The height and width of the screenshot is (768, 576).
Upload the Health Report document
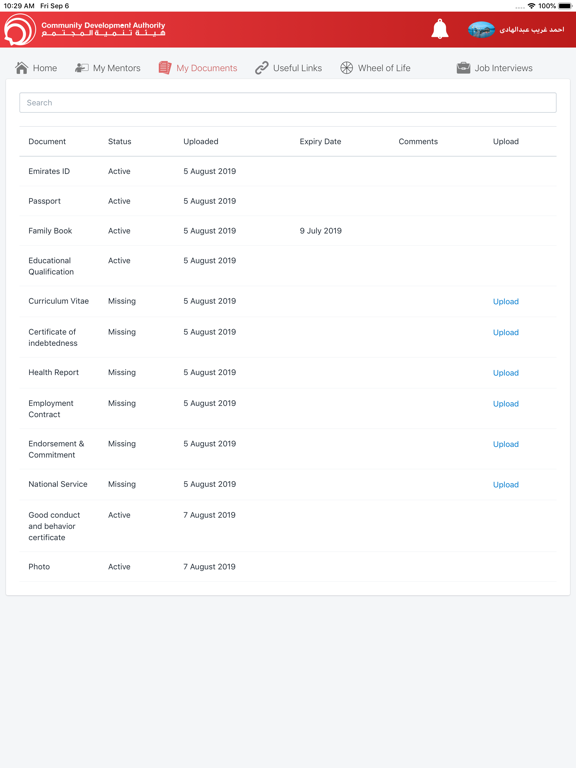click(505, 373)
